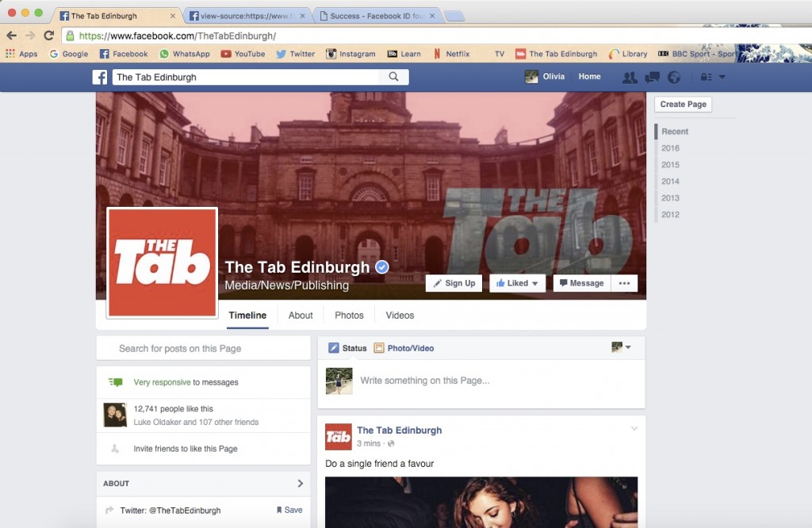Open the BBC Sport bookmark
This screenshot has width=812, height=528.
tap(696, 53)
